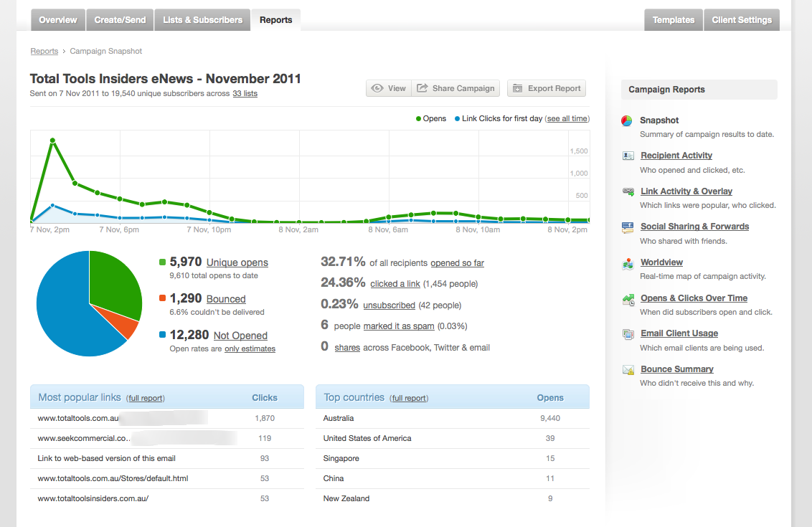Click the Social Sharing & Forwards icon

627,227
